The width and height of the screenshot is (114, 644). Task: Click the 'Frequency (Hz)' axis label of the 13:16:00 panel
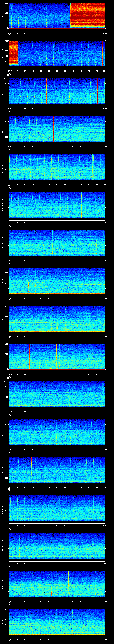tap(3, 16)
